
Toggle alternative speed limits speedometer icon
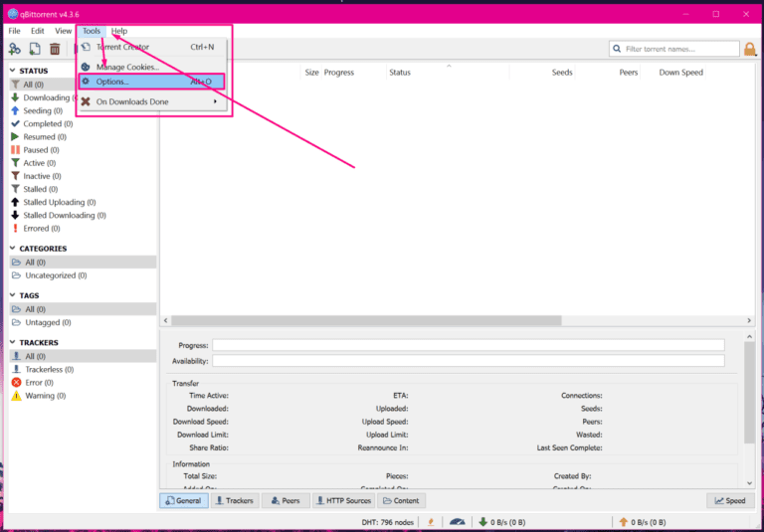pos(457,522)
